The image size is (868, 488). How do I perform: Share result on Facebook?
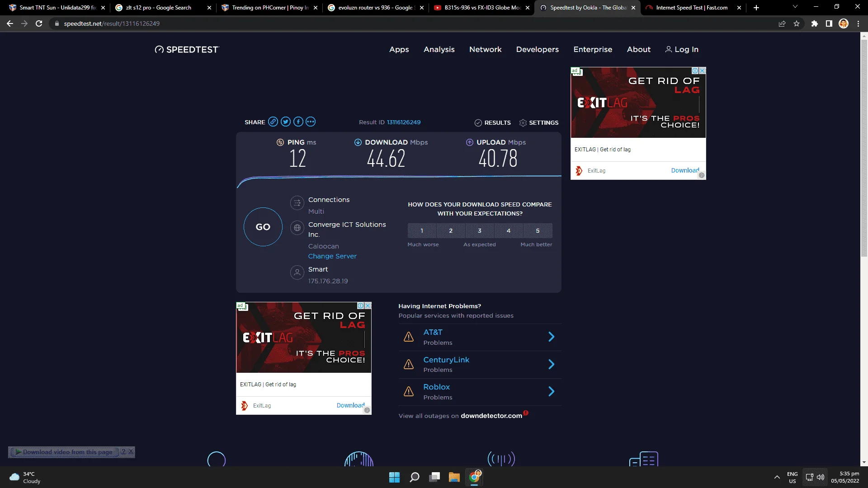(298, 122)
